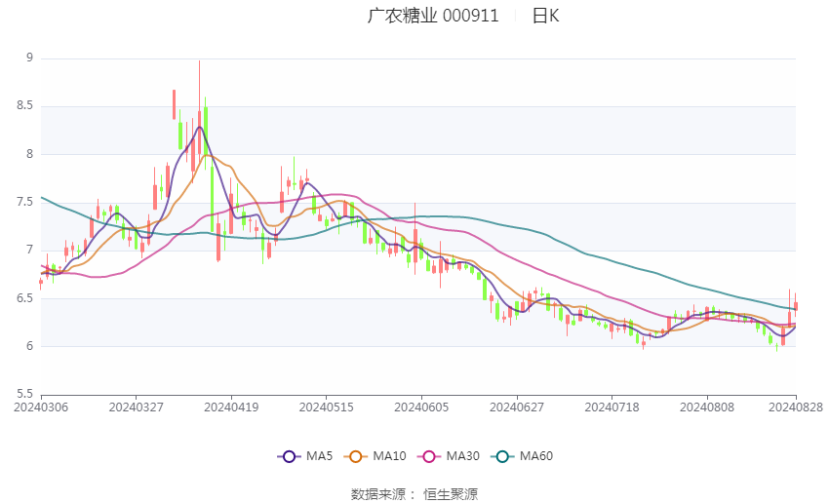Viewport: 829px width, 504px height.
Task: Toggle the MA60 legend series
Action: [522, 456]
